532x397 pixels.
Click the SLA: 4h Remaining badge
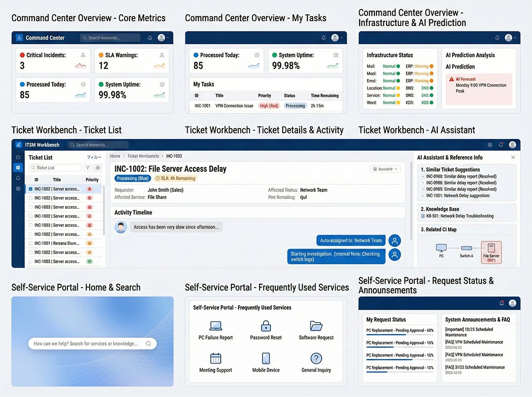[x=175, y=178]
